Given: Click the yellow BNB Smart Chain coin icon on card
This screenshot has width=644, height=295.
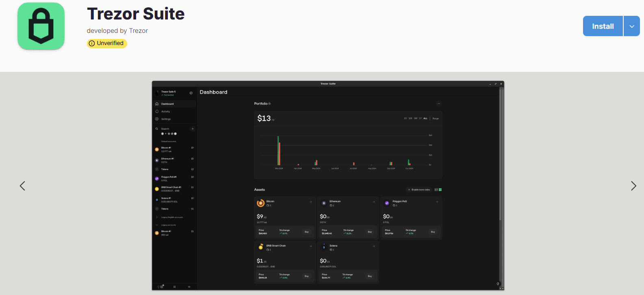Looking at the screenshot, I should click(261, 247).
